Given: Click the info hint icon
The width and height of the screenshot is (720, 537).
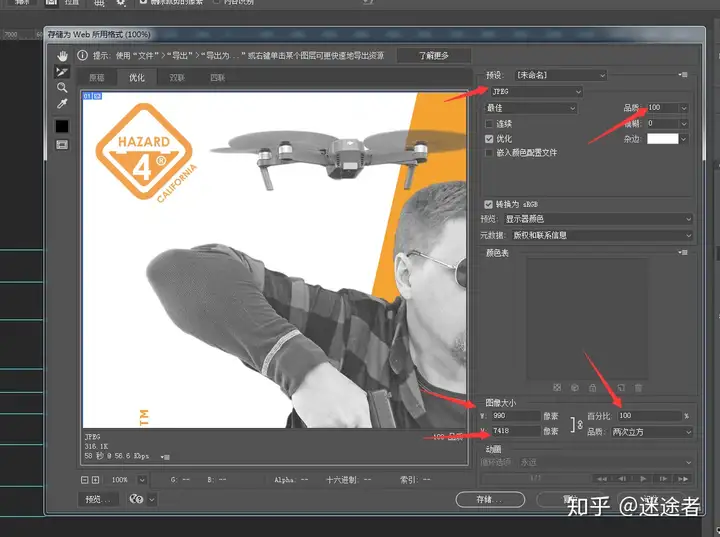Looking at the screenshot, I should tap(82, 56).
